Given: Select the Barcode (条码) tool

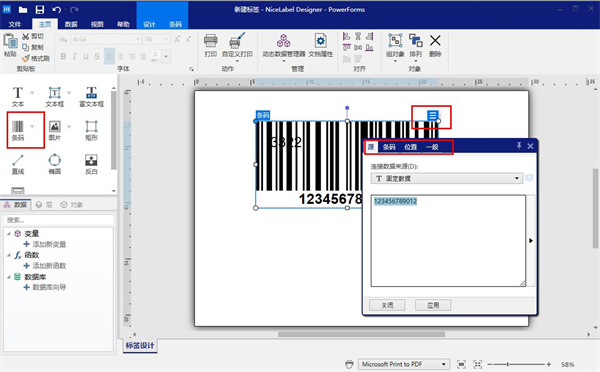Looking at the screenshot, I should coord(18,130).
